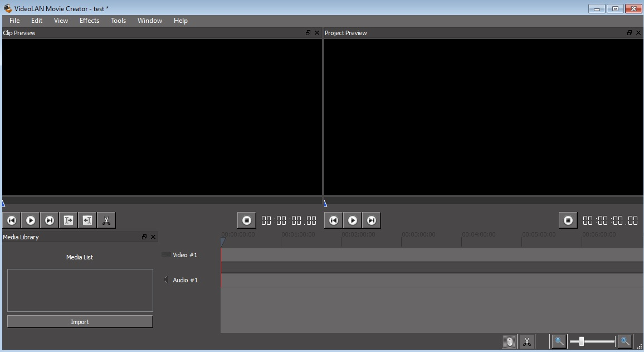Click the 00:01:00:00 ruler mark
Viewport: 644px width, 352px height.
tap(298, 234)
